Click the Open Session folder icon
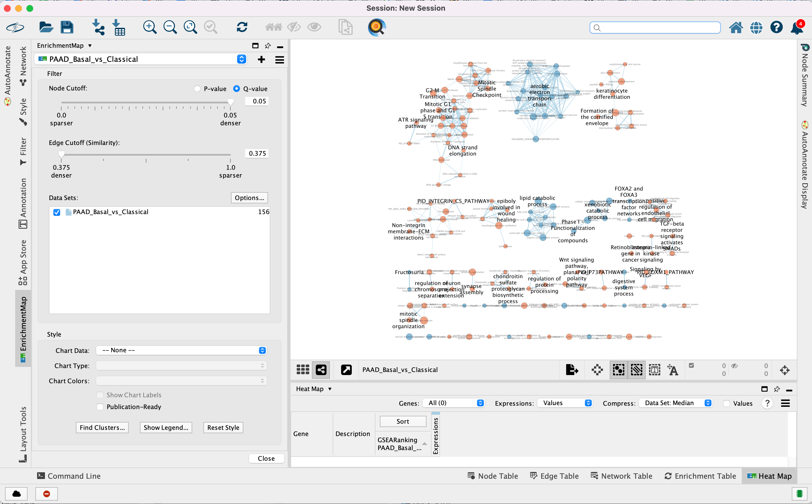 coord(46,27)
